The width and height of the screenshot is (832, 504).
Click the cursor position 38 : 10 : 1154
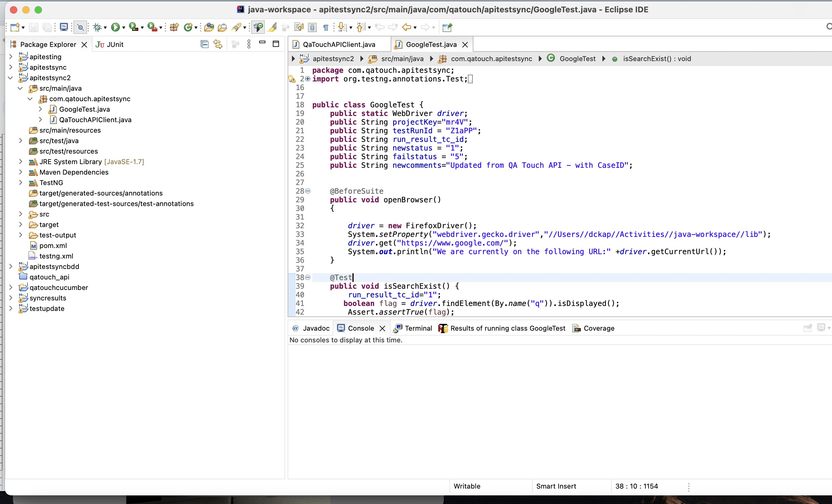click(x=636, y=486)
